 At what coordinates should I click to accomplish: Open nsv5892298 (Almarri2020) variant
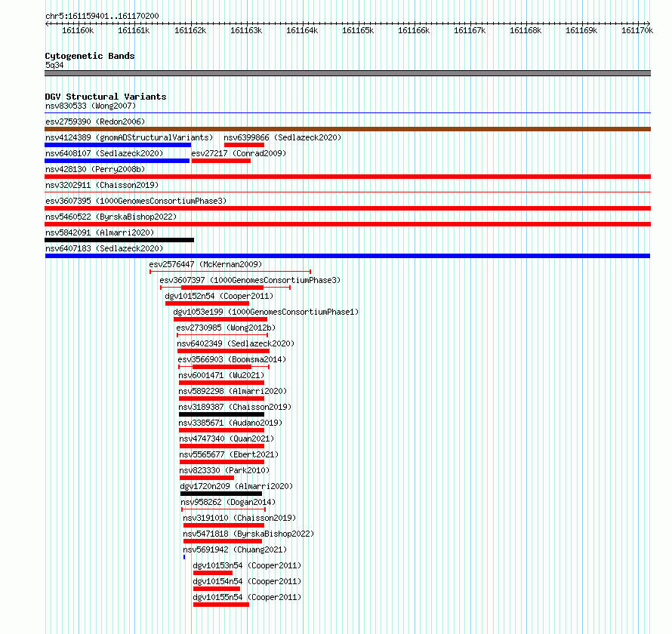(233, 391)
